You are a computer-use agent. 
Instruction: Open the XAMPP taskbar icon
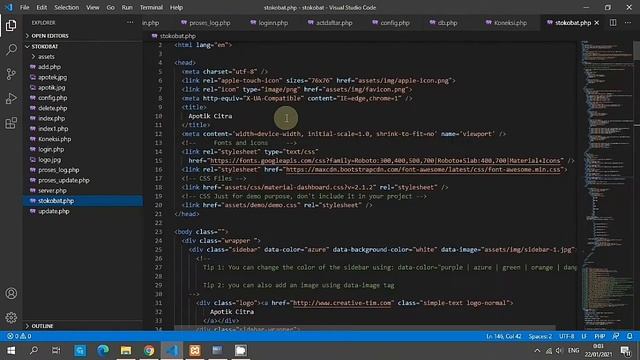(195, 351)
